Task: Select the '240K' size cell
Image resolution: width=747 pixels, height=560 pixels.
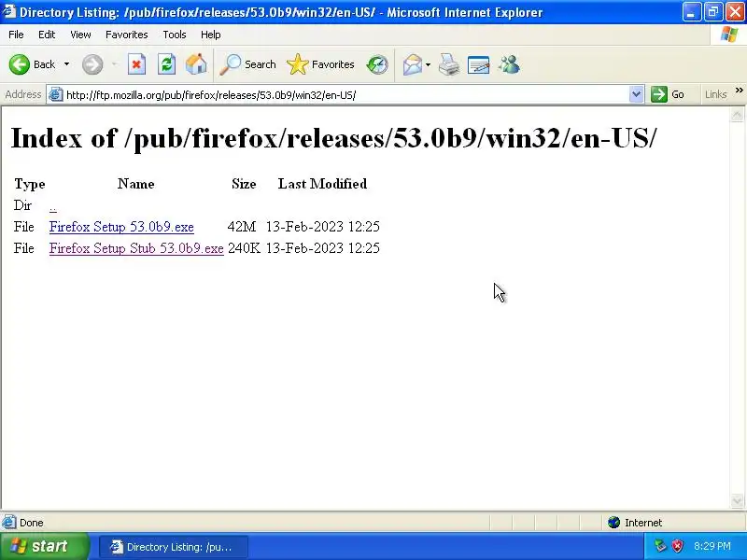Action: (244, 248)
